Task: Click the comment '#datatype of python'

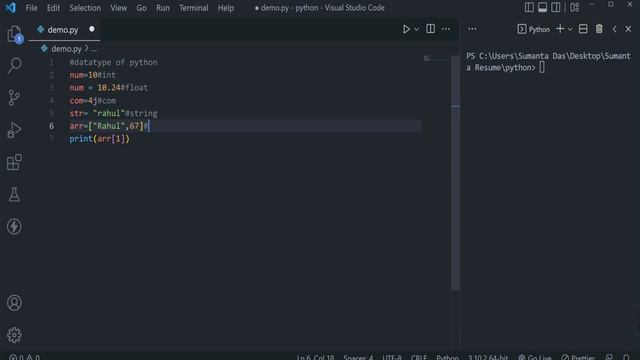Action: 113,62
